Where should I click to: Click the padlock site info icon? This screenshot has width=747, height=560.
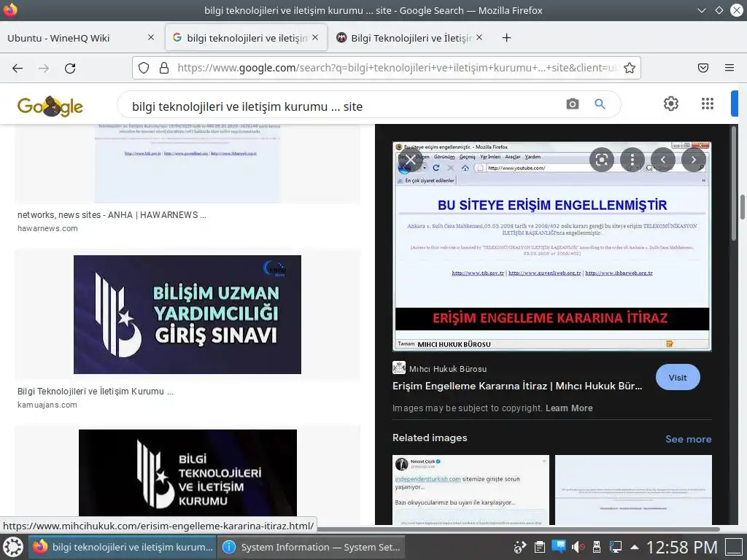point(164,68)
